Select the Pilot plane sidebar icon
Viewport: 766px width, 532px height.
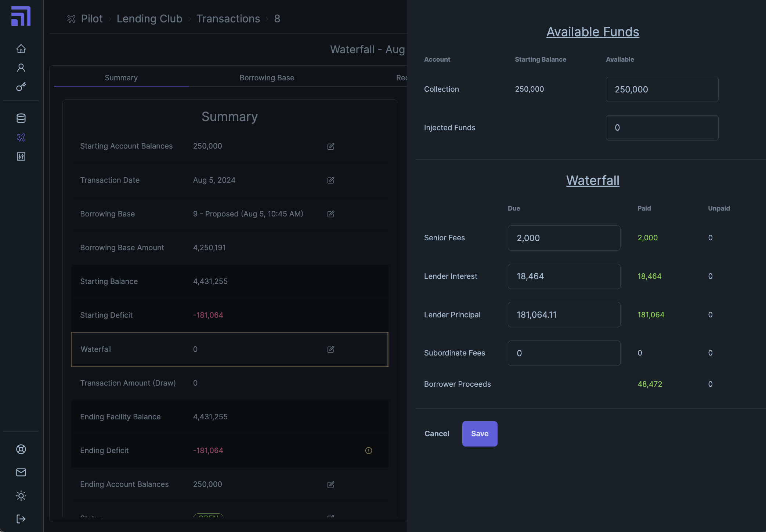(21, 137)
